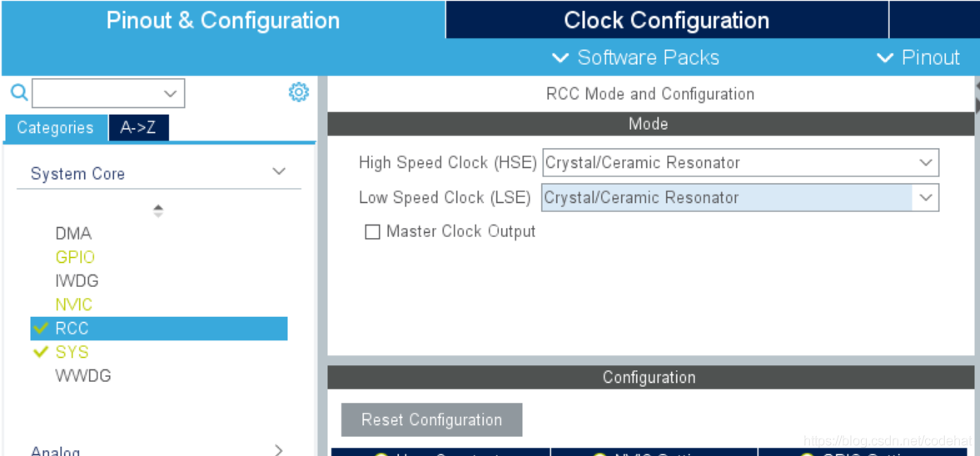
Task: Open the Software Packs menu
Action: coord(635,58)
